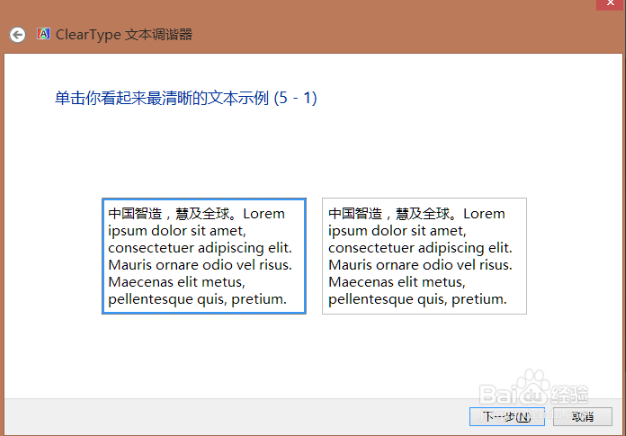Click the back arrow icon
The width and height of the screenshot is (626, 436).
17,34
